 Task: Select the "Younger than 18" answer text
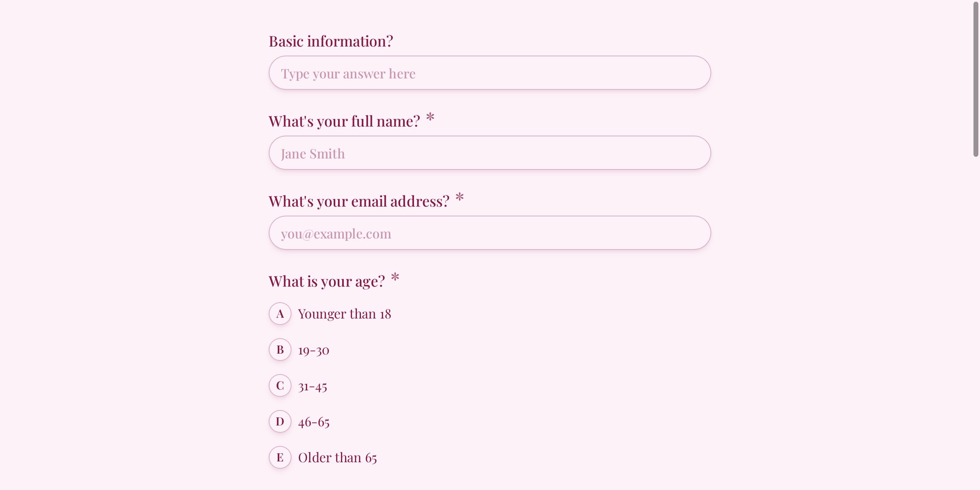[x=344, y=314]
